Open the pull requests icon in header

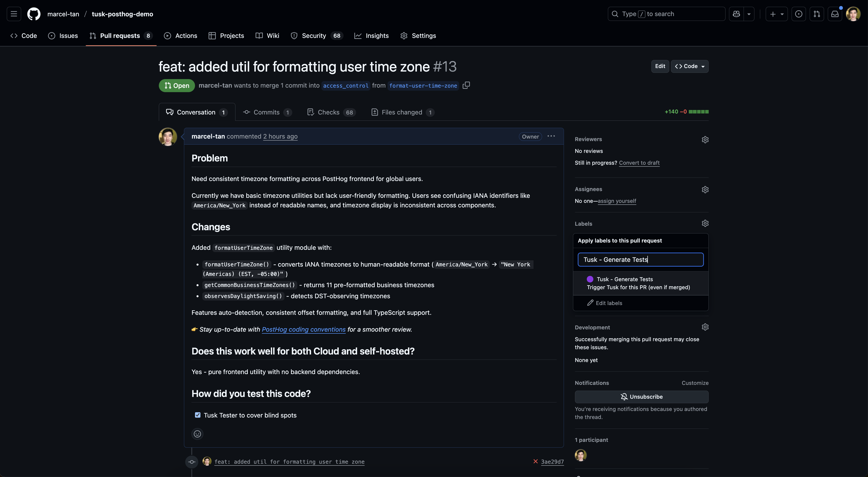pyautogui.click(x=817, y=14)
